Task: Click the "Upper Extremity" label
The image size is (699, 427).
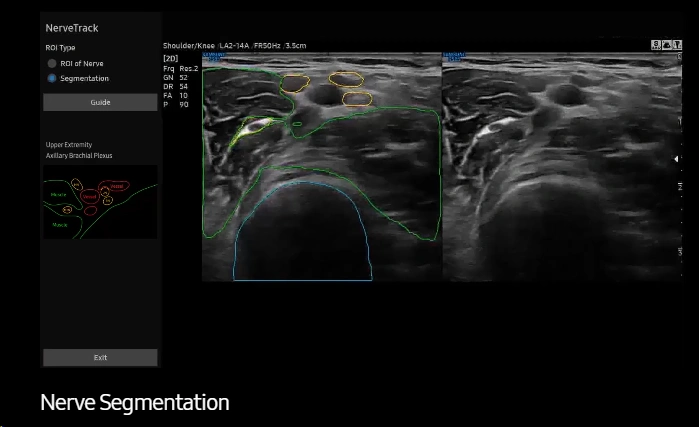Action: pyautogui.click(x=69, y=144)
